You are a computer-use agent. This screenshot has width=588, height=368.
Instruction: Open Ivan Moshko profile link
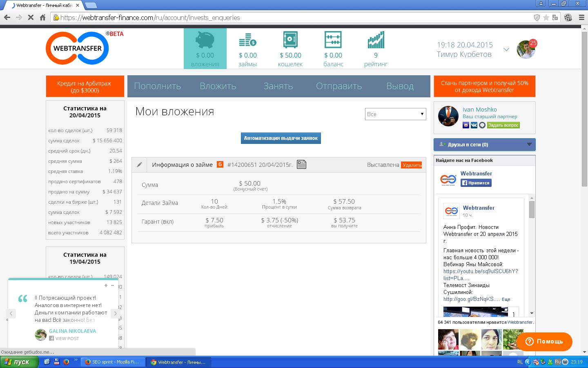480,110
